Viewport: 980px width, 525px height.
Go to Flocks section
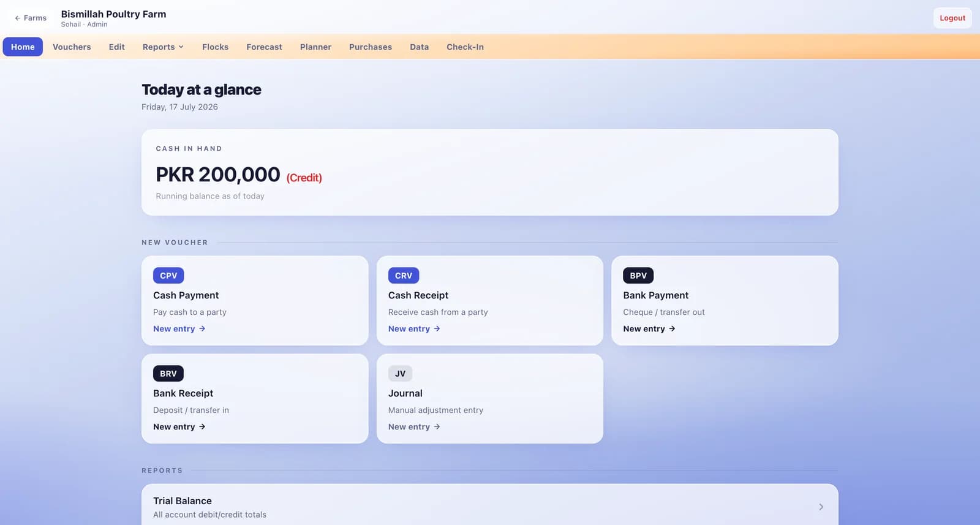click(215, 47)
